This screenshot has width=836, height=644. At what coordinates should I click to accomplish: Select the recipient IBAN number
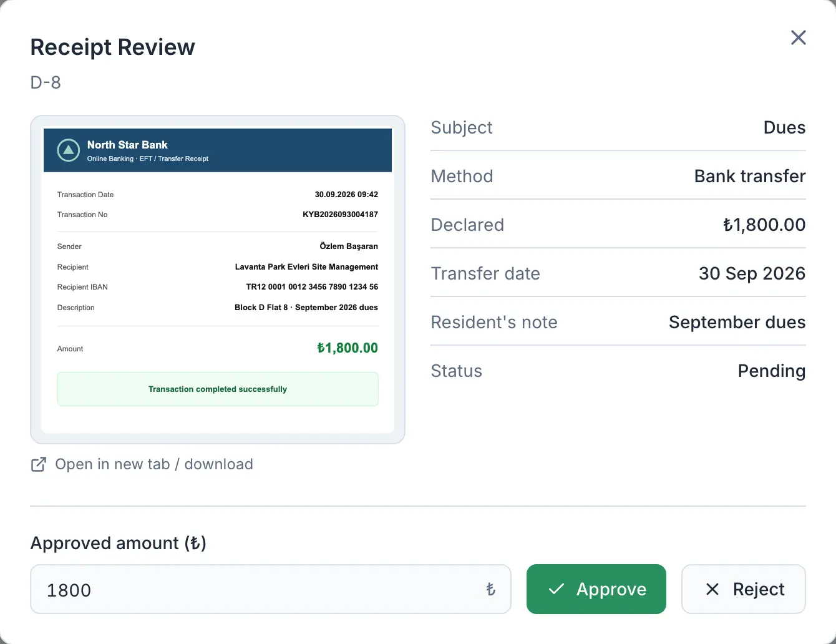click(x=312, y=287)
